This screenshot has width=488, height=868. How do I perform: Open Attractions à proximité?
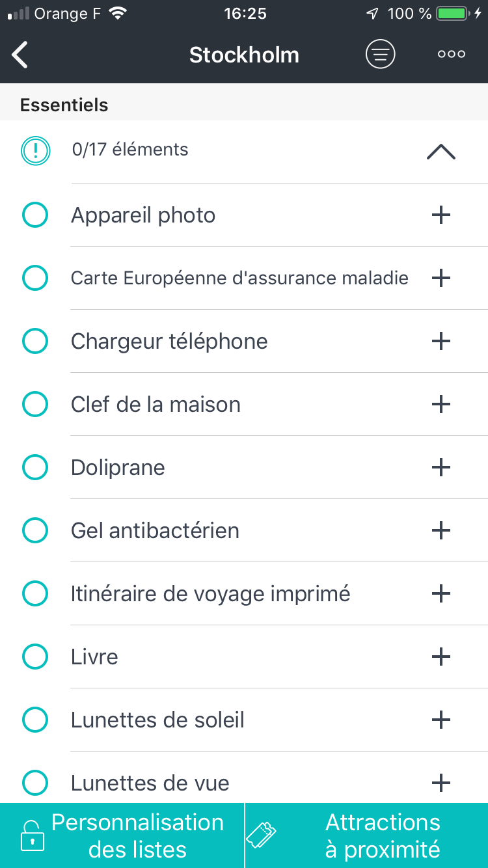point(367,835)
